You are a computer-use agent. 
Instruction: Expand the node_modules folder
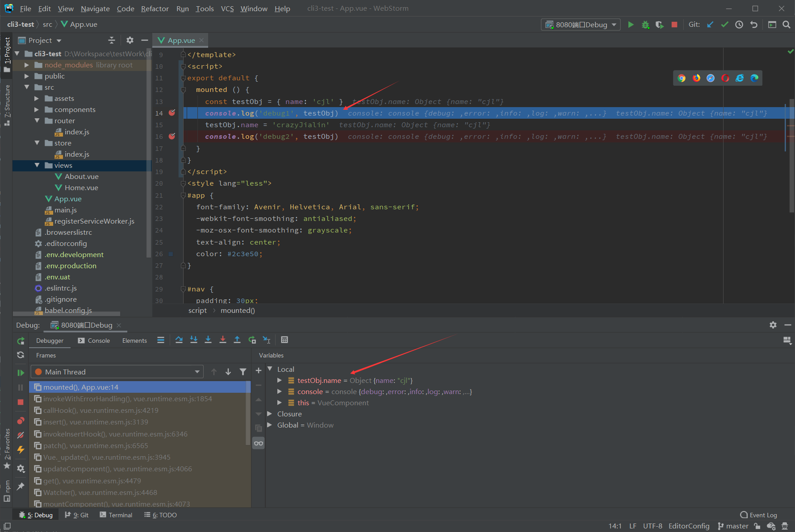click(26, 65)
